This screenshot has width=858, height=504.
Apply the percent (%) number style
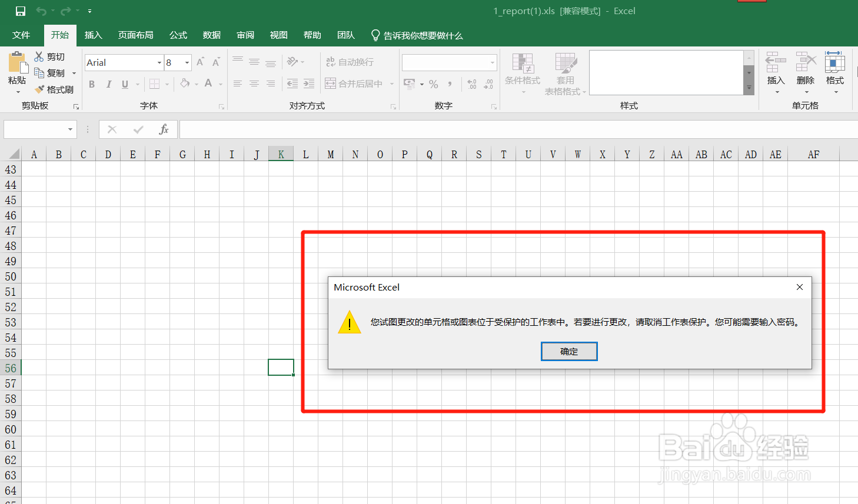click(x=434, y=84)
